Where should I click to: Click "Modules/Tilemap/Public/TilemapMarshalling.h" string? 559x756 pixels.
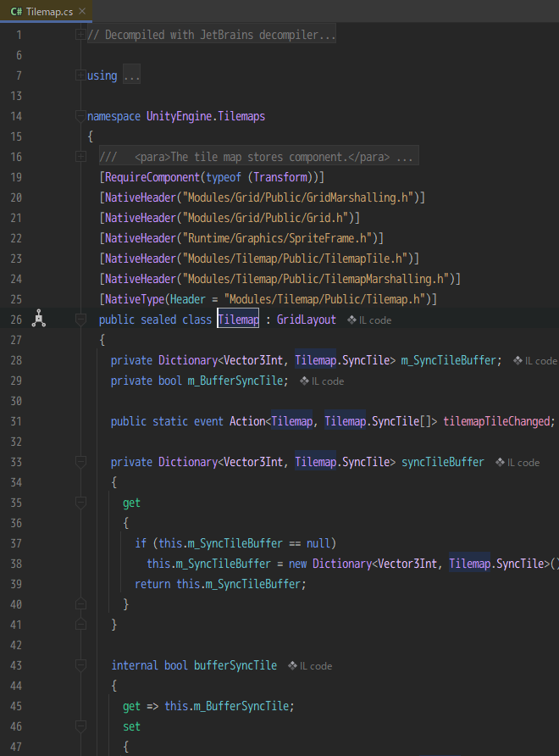point(316,279)
